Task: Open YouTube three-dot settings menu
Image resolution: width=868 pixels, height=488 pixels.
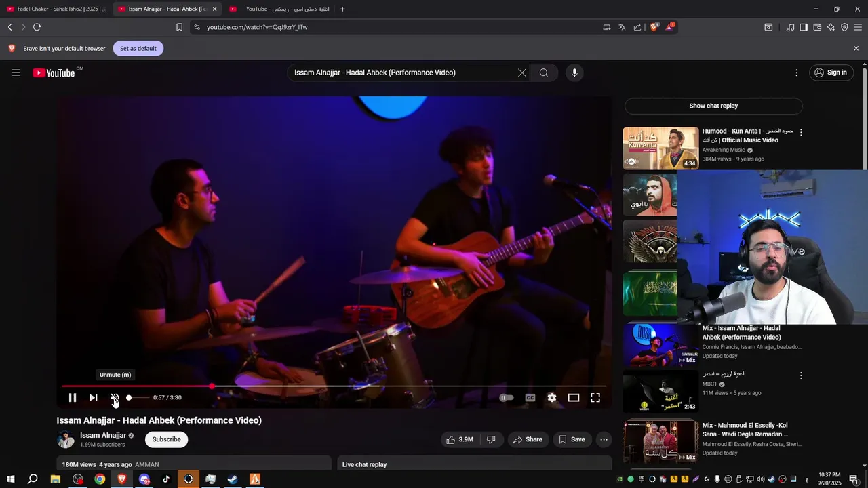Action: coord(797,73)
